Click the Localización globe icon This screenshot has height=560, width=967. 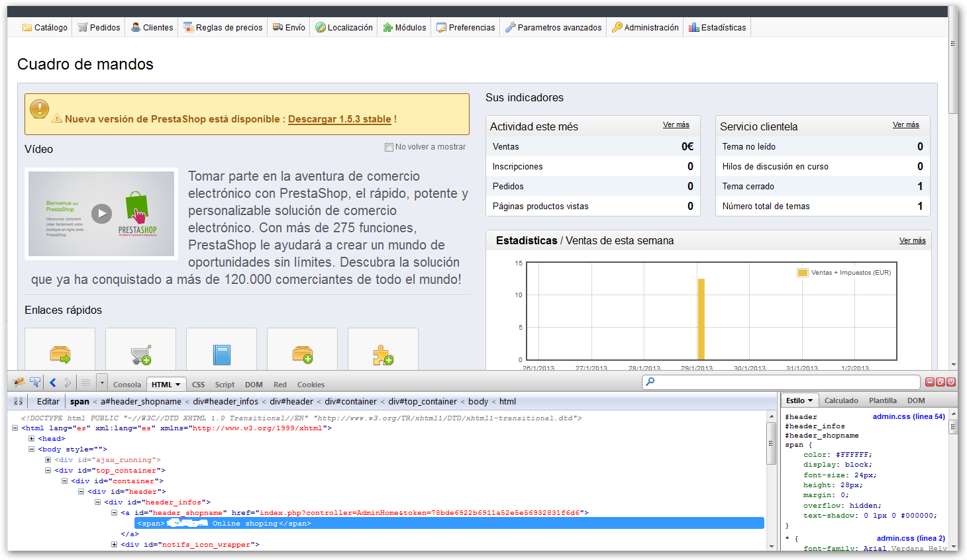coord(321,27)
